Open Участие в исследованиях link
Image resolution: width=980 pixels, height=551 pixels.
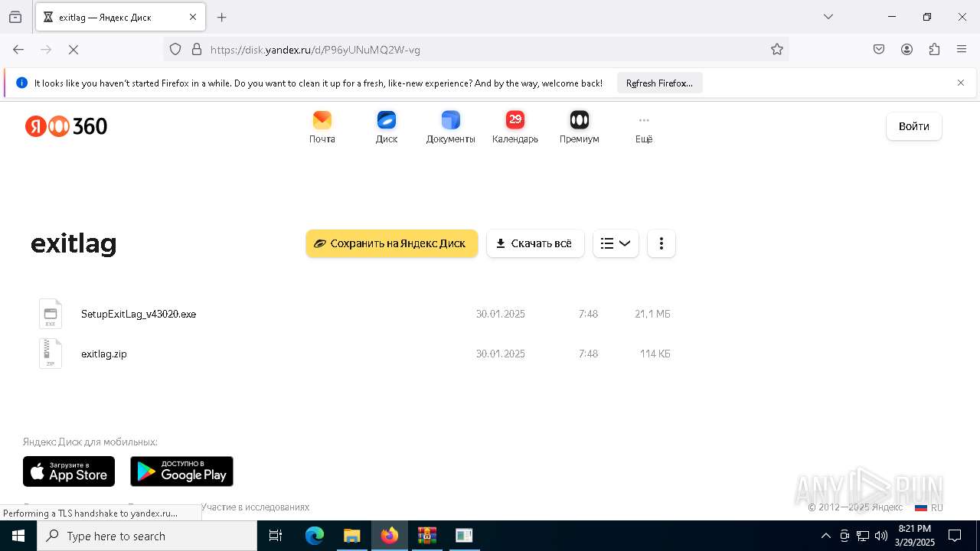(x=255, y=507)
